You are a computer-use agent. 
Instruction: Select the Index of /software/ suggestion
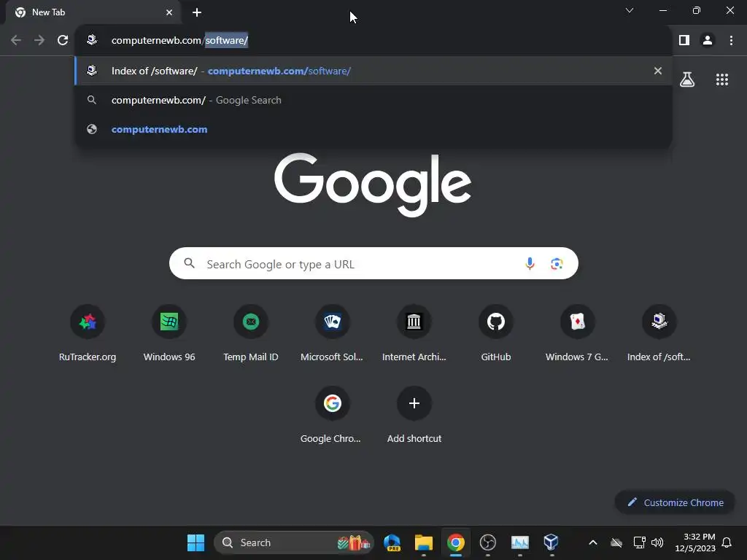click(x=373, y=71)
